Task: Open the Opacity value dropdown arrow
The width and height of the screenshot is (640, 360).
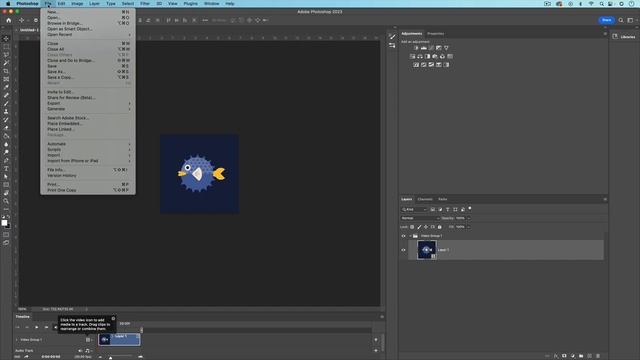Action: [469, 218]
